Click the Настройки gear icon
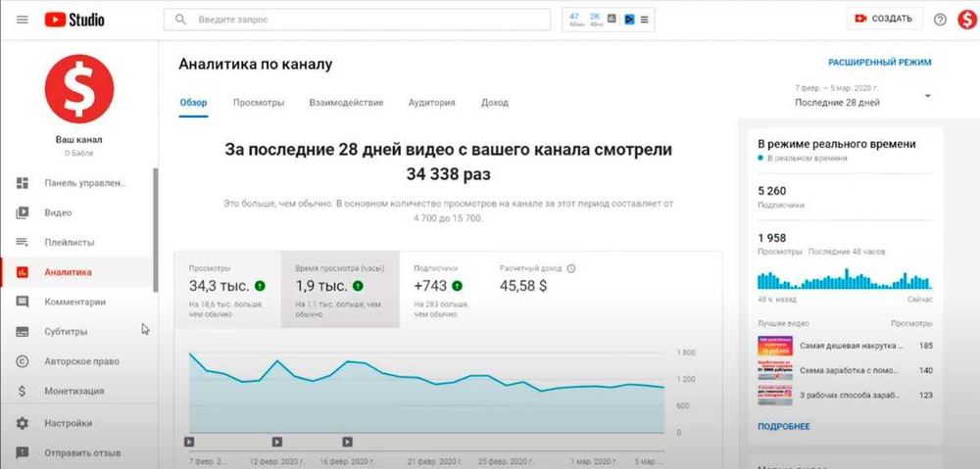Viewport: 980px width, 469px height. click(x=23, y=423)
